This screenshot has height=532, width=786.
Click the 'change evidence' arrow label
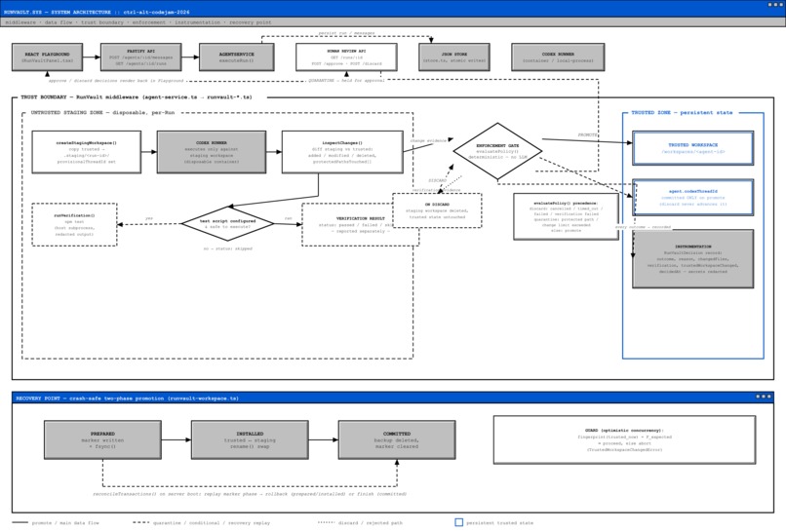point(428,140)
